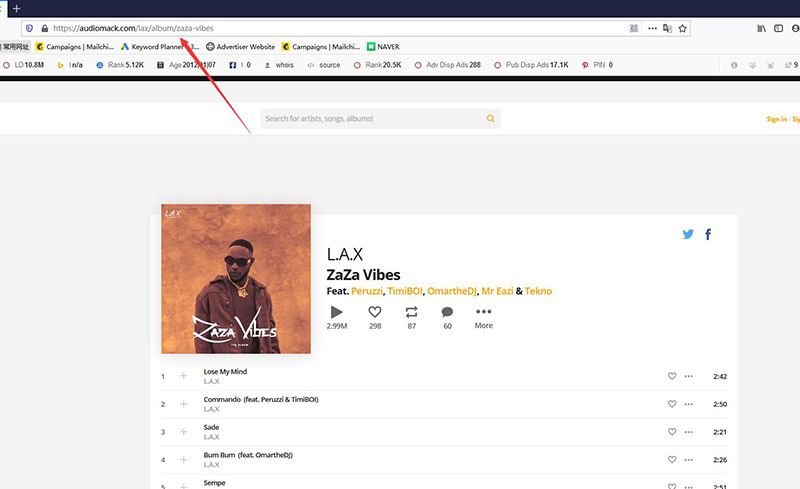Open first Campaigns | Mailchimp bookmark

tap(75, 47)
